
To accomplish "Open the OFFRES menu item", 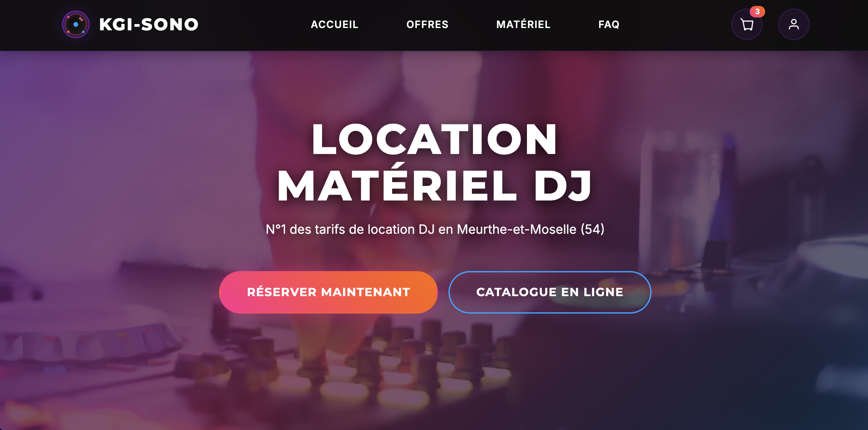I will pyautogui.click(x=427, y=24).
